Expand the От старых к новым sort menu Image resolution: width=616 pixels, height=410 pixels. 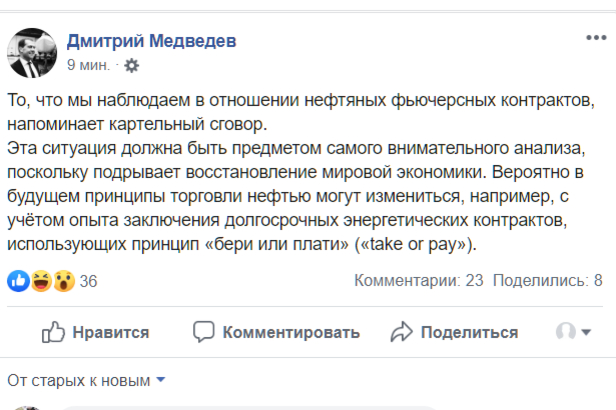[x=86, y=380]
